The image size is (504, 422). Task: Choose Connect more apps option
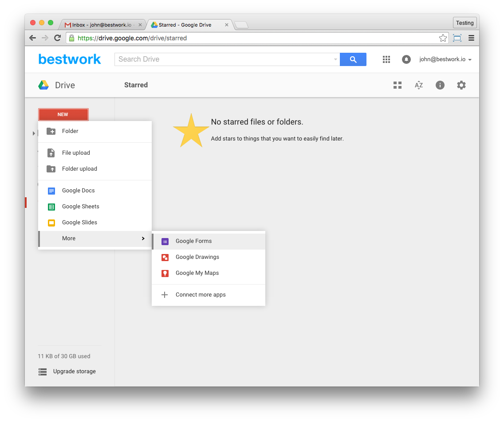pos(209,295)
